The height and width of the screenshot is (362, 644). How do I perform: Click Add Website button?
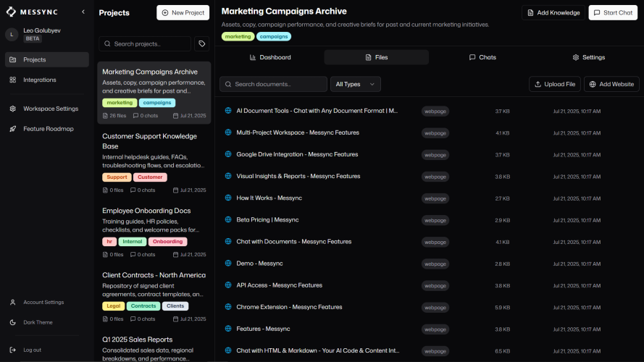click(611, 84)
